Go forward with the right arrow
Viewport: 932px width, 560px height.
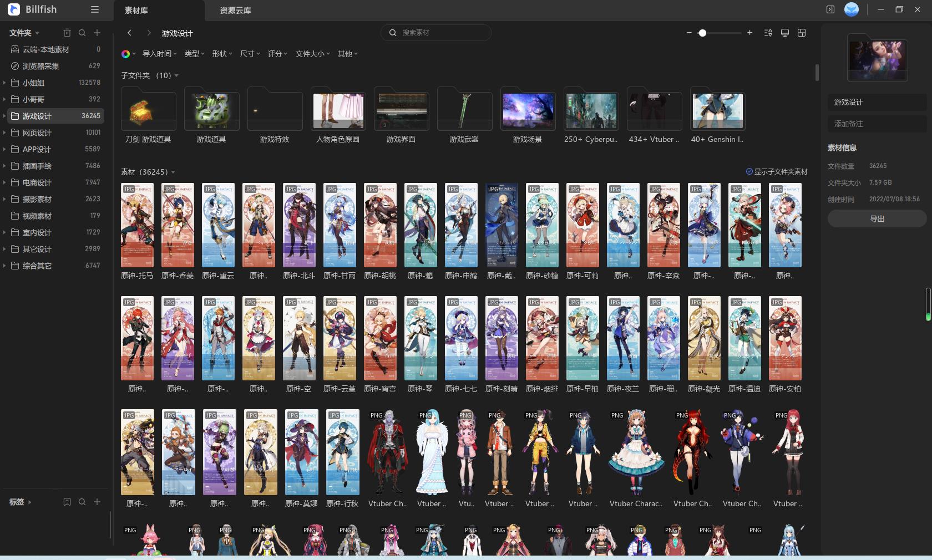tap(149, 33)
